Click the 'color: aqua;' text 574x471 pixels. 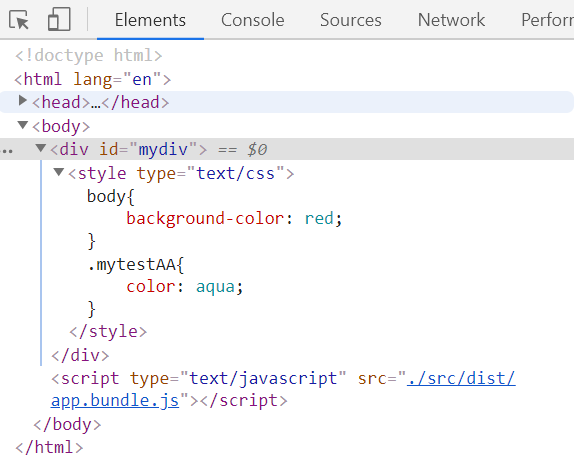coord(184,287)
